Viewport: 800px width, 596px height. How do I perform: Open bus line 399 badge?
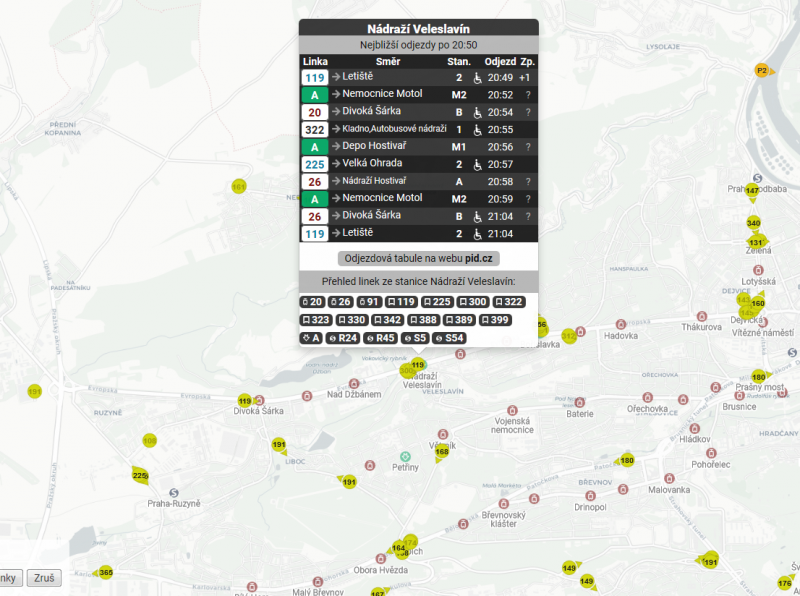pyautogui.click(x=495, y=320)
